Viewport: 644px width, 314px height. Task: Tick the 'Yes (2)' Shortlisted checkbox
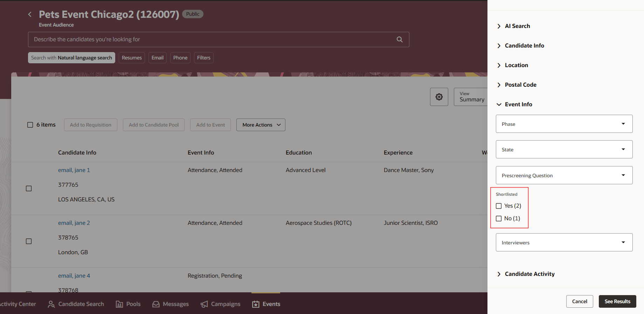[x=499, y=206]
